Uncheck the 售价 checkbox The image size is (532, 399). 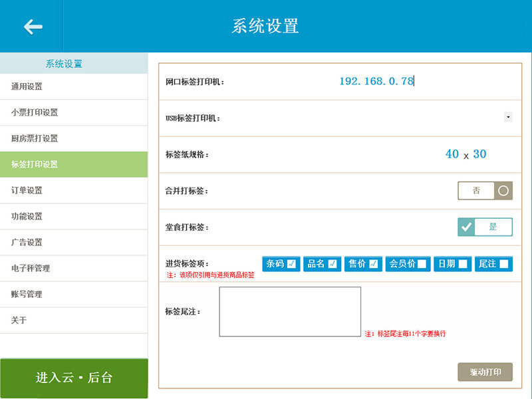pos(374,264)
